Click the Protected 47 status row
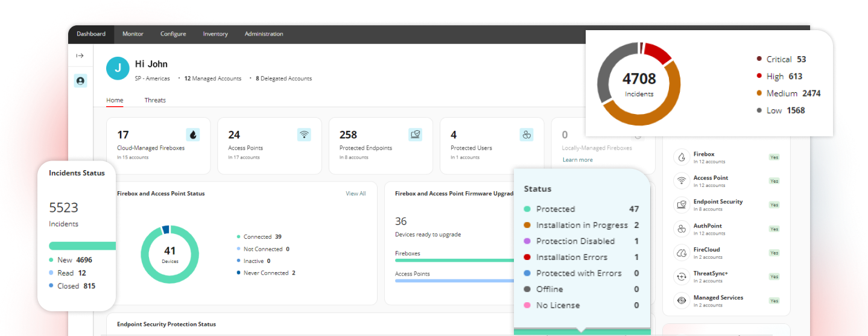 581,209
